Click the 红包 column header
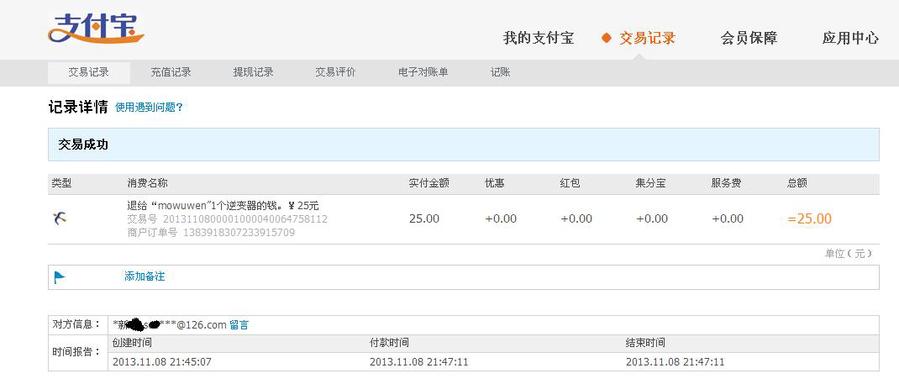 pos(570,183)
